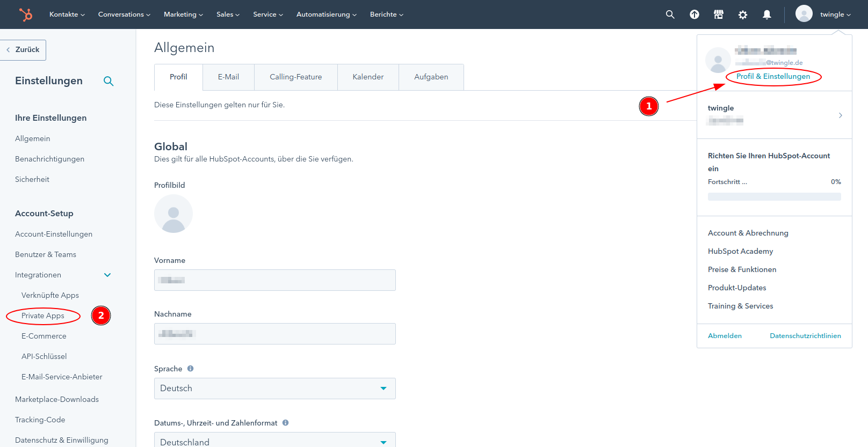
Task: Open the top bar search icon
Action: point(670,14)
